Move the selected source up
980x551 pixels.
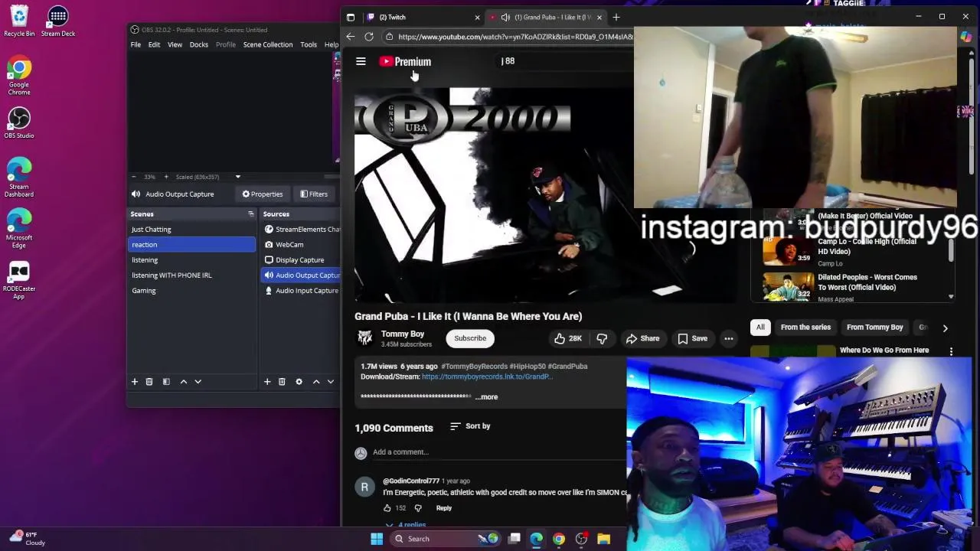coord(316,382)
